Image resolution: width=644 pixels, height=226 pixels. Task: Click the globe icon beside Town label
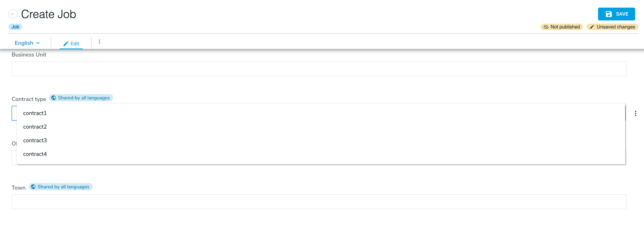[33, 187]
